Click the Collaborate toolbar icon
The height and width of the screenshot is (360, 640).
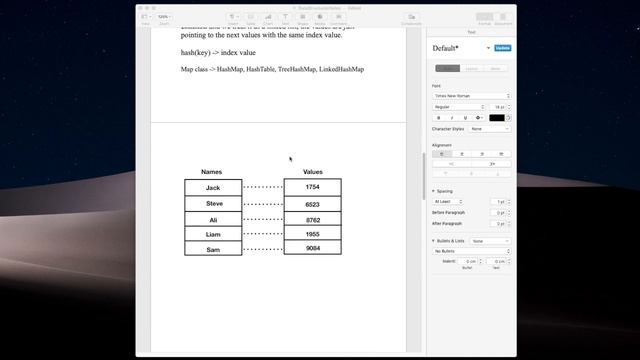click(411, 17)
